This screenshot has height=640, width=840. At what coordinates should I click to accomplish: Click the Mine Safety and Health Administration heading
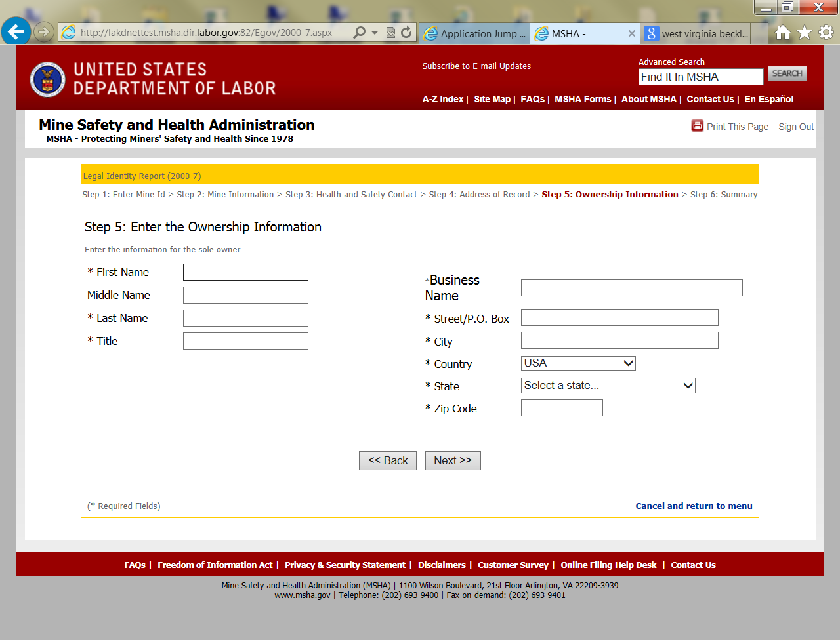point(177,125)
